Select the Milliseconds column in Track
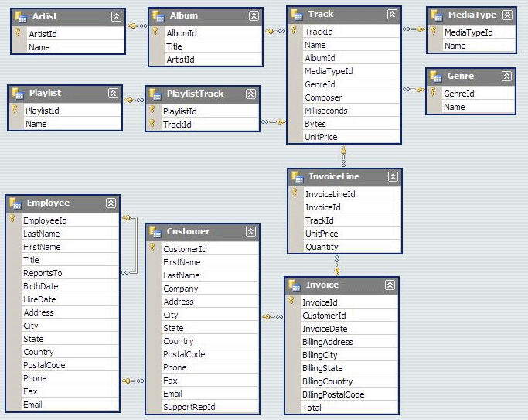The width and height of the screenshot is (528, 420). (x=352, y=111)
